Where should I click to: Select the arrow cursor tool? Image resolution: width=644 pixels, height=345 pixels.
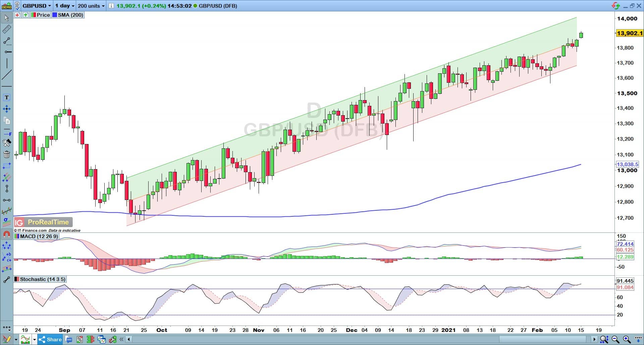click(x=6, y=18)
